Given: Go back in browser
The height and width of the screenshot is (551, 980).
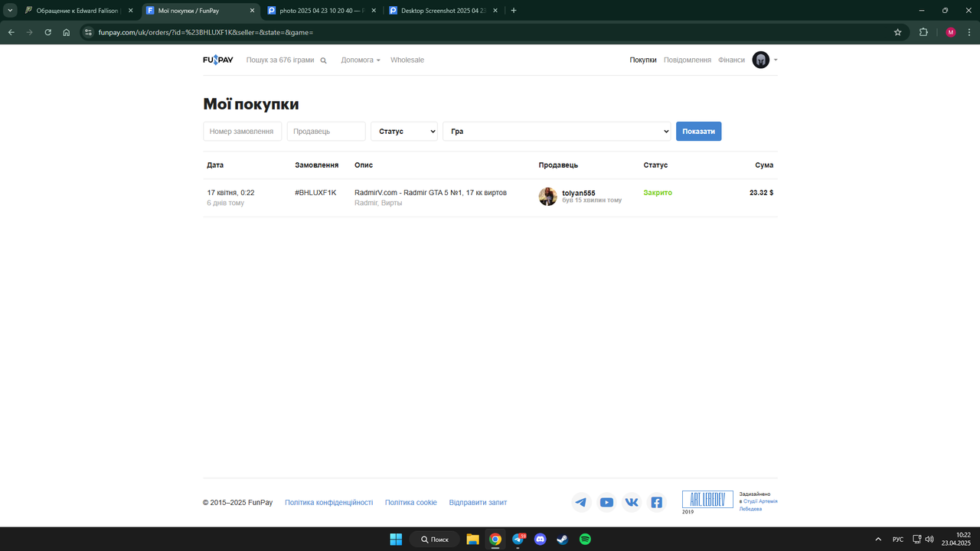Looking at the screenshot, I should [11, 32].
